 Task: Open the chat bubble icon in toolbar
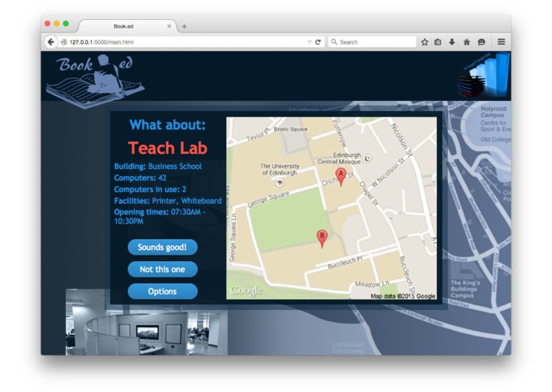[x=481, y=42]
